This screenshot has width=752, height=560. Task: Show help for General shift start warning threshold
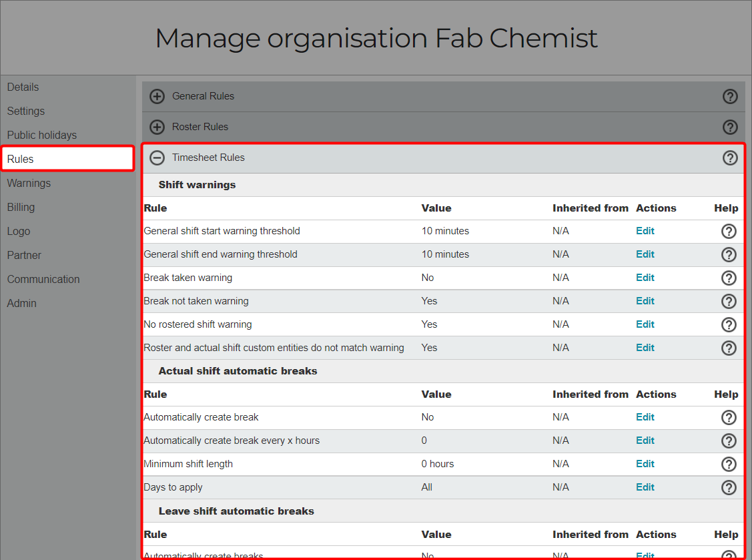[729, 232]
